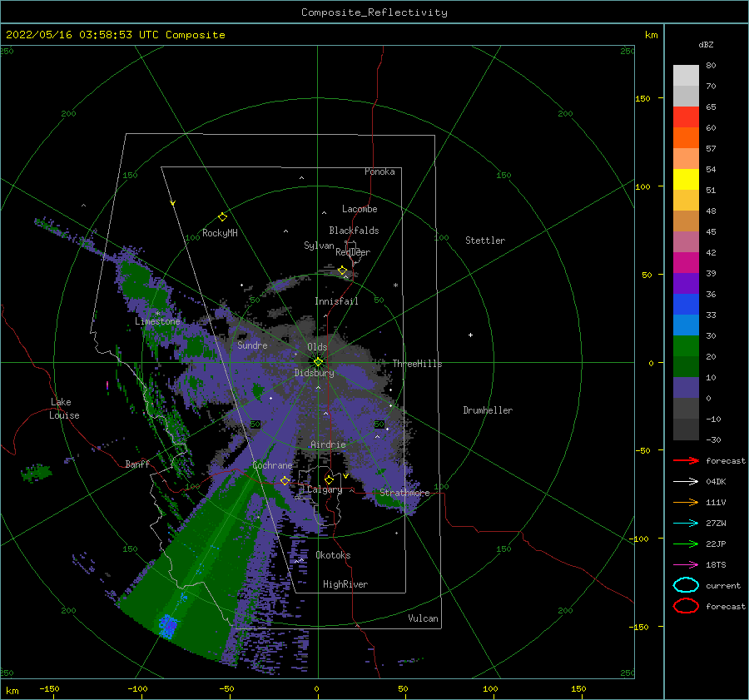Choose the bright green 20-30 dBZ swatch
749x700 pixels.
tap(686, 346)
